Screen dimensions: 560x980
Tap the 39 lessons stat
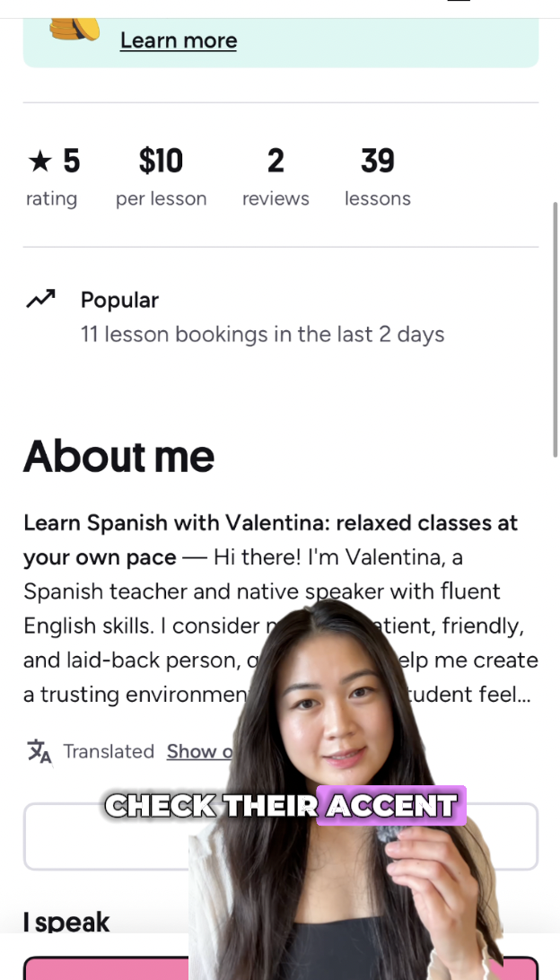(377, 177)
